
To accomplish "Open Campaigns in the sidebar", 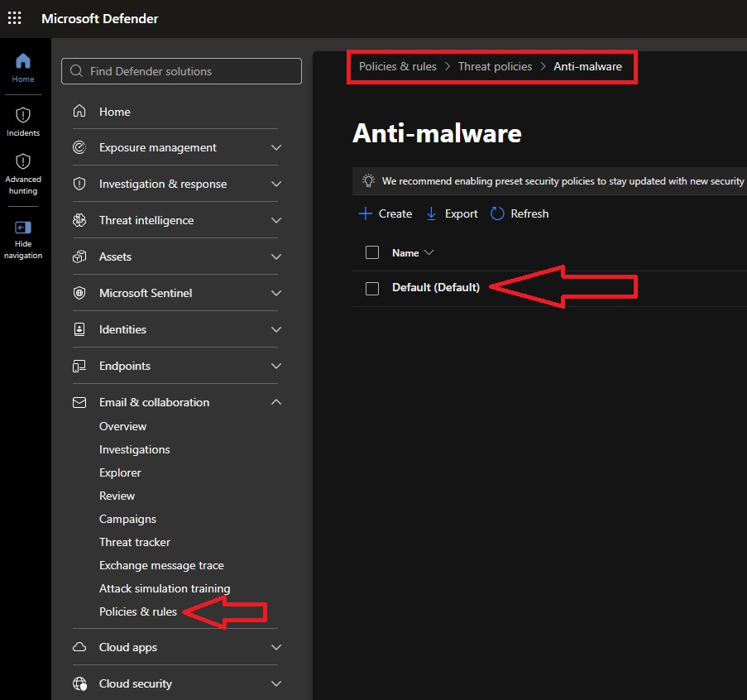I will point(127,519).
